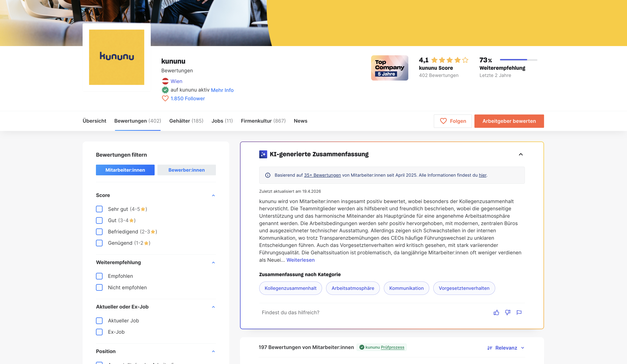The height and width of the screenshot is (364, 627).
Task: Select the Arbeitsatmosphäre category chip
Action: tap(353, 288)
